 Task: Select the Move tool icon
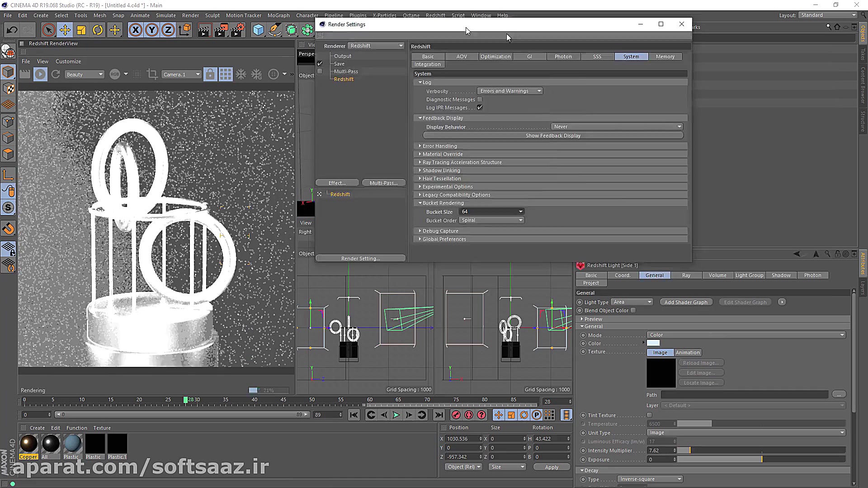[65, 30]
